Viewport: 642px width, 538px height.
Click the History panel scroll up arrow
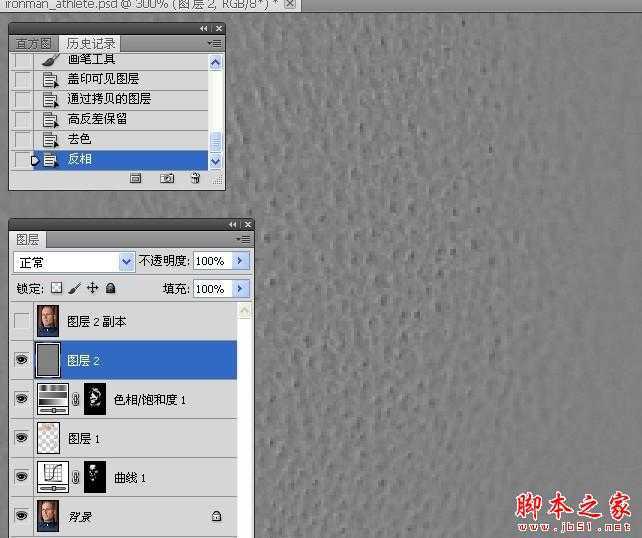point(215,63)
